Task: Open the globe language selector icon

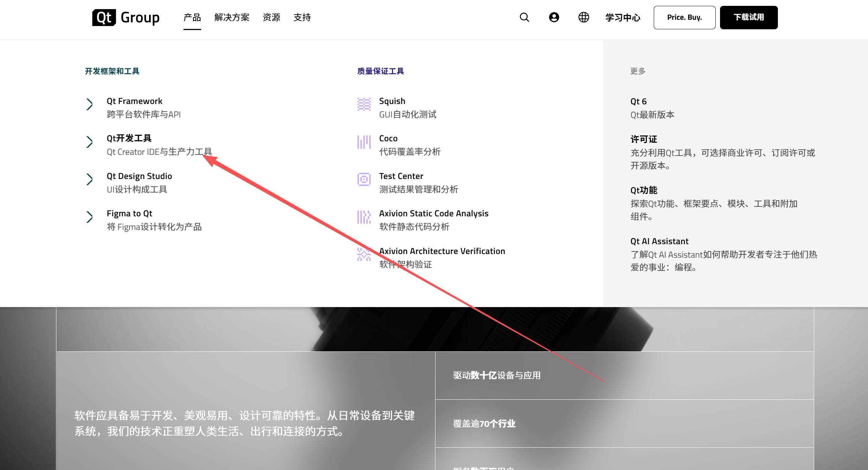Action: click(583, 17)
